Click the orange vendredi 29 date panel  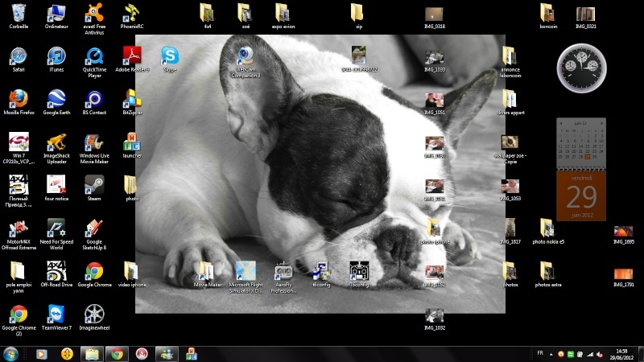pyautogui.click(x=581, y=195)
